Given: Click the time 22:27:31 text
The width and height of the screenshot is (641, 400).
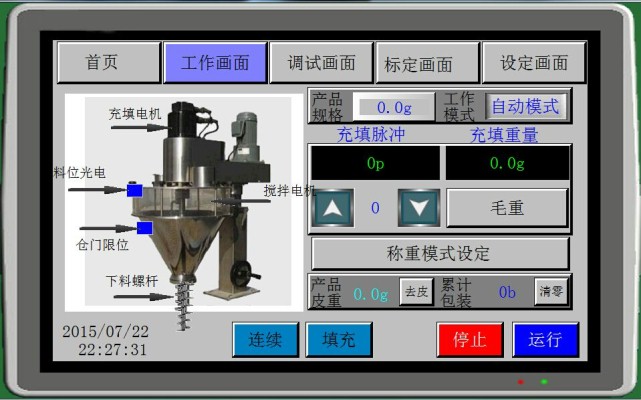Looking at the screenshot, I should 112,350.
